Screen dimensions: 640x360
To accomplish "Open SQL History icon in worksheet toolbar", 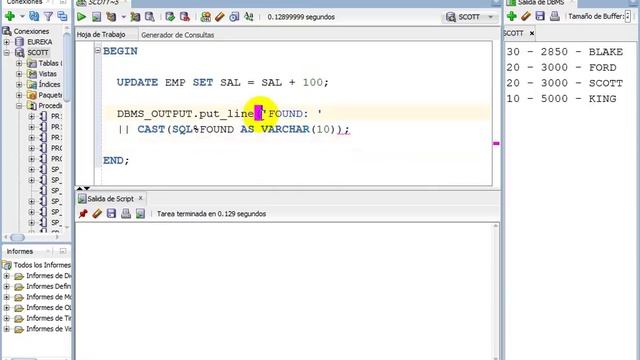I will (x=234, y=17).
